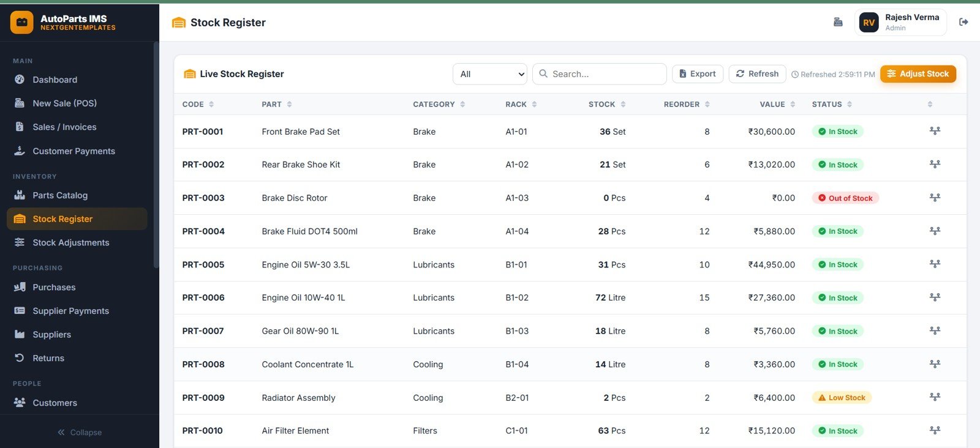980x448 pixels.
Task: Sort table by CATEGORY column
Action: click(x=439, y=104)
